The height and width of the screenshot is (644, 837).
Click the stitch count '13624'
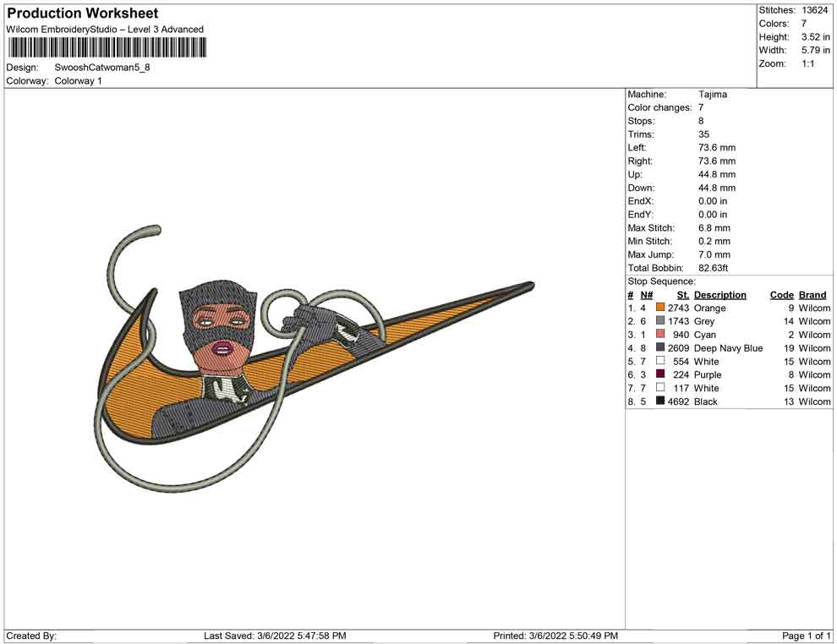(814, 10)
